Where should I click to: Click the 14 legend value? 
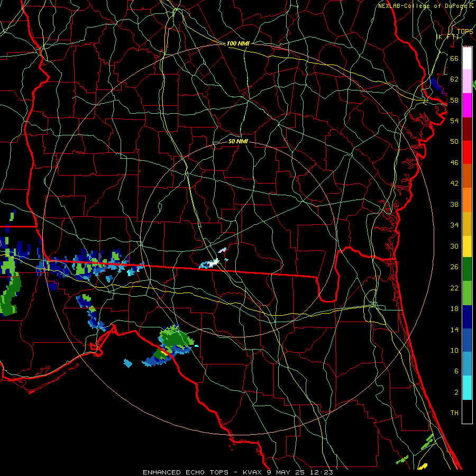pyautogui.click(x=454, y=329)
